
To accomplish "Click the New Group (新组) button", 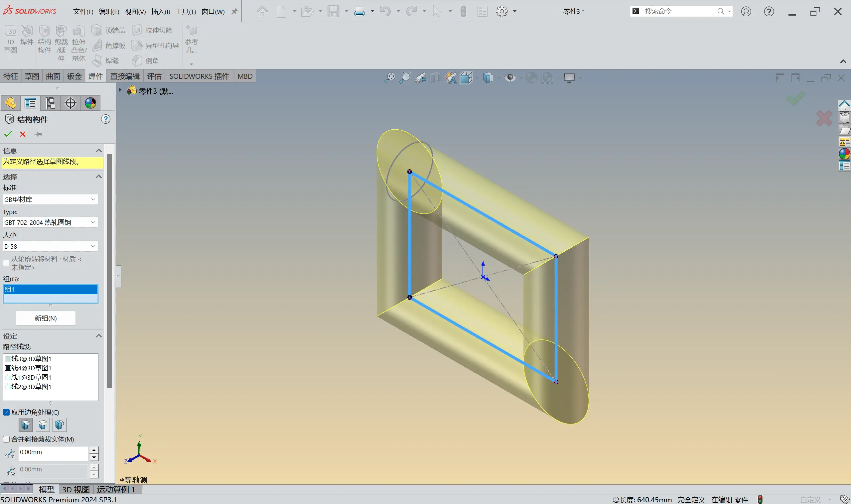I will point(46,318).
